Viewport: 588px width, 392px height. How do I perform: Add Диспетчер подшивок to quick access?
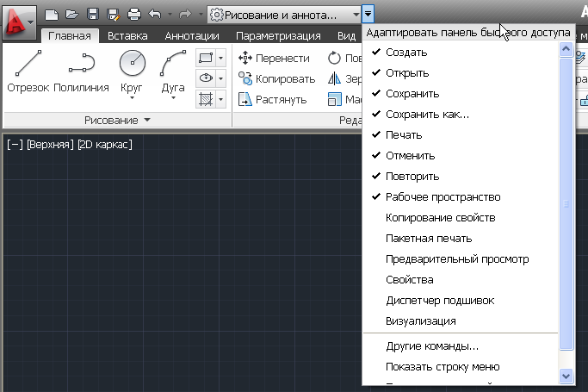coord(461,300)
